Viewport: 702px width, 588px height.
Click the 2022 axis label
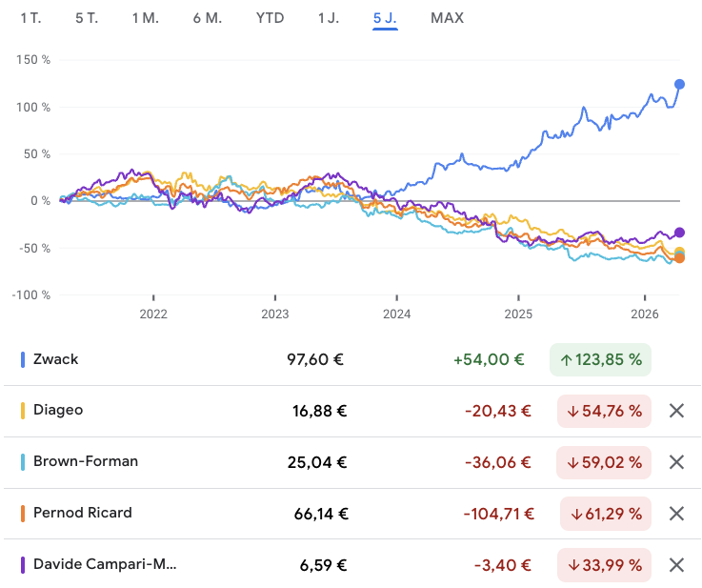[x=153, y=314]
